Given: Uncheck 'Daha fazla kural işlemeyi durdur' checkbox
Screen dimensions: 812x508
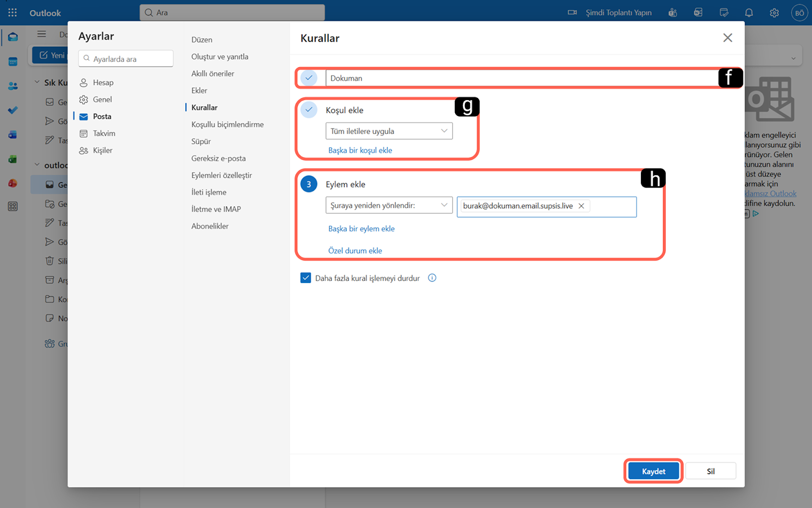Looking at the screenshot, I should (x=306, y=278).
